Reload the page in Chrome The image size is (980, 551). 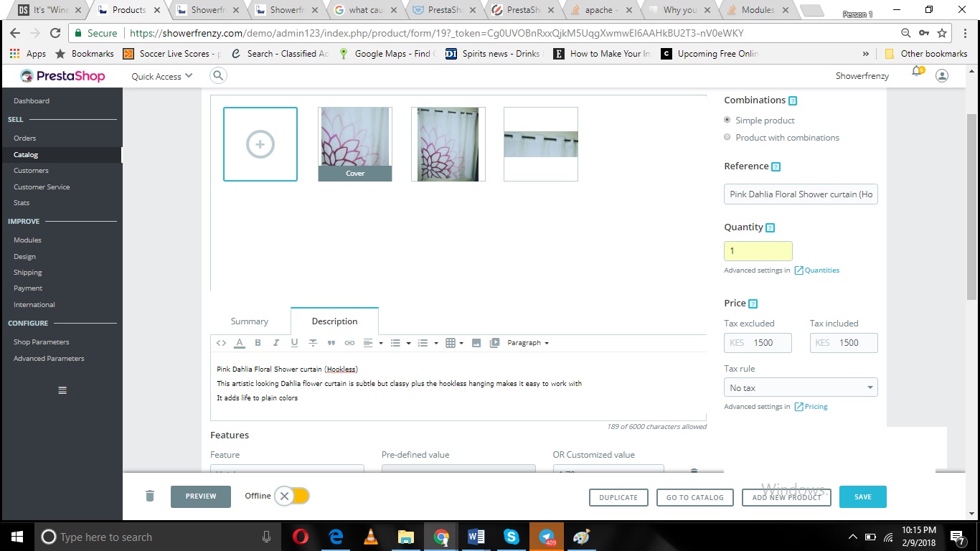55,33
